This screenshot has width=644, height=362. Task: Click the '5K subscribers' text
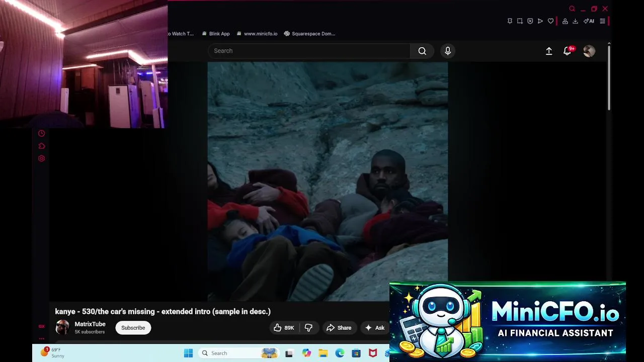[x=90, y=332]
